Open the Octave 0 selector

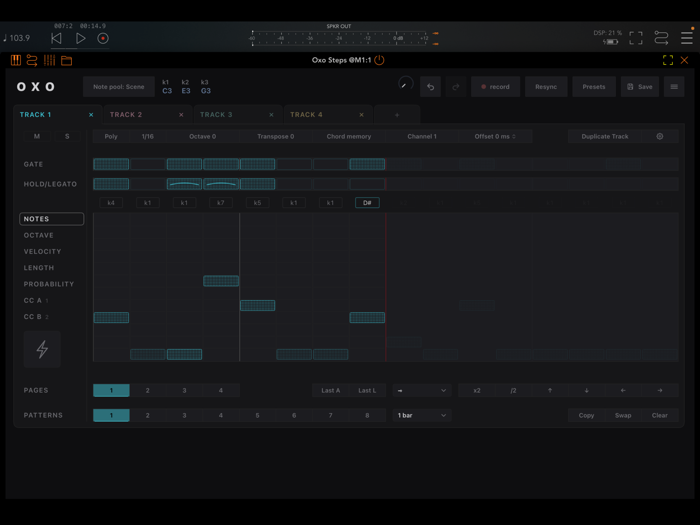pos(203,136)
